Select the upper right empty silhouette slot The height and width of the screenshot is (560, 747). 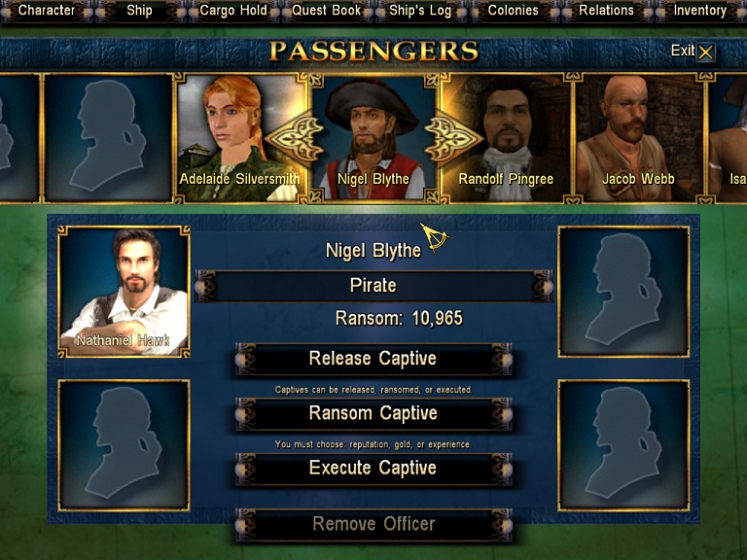click(x=623, y=292)
